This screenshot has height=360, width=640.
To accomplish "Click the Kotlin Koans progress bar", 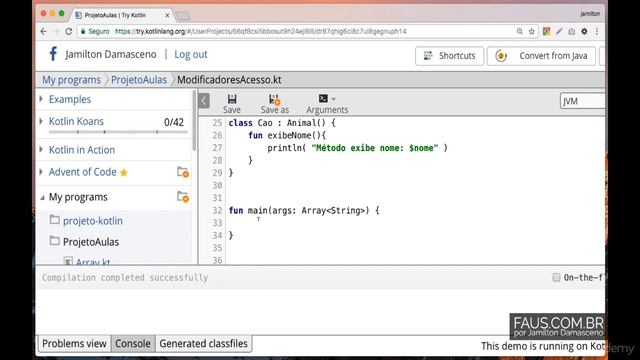I will [118, 132].
